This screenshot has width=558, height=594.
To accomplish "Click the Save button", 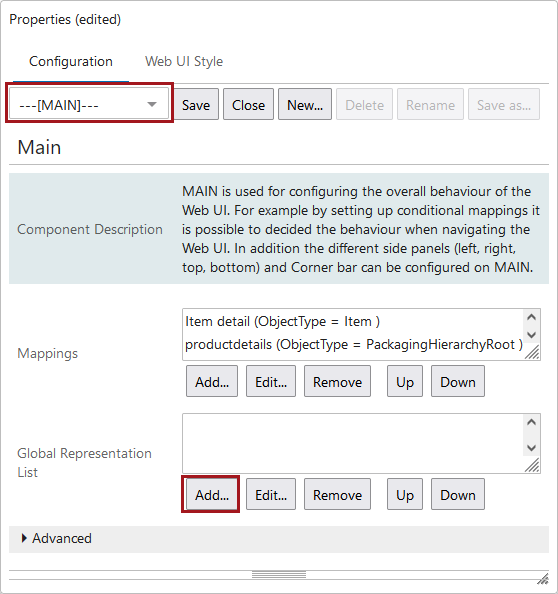I will pos(196,105).
